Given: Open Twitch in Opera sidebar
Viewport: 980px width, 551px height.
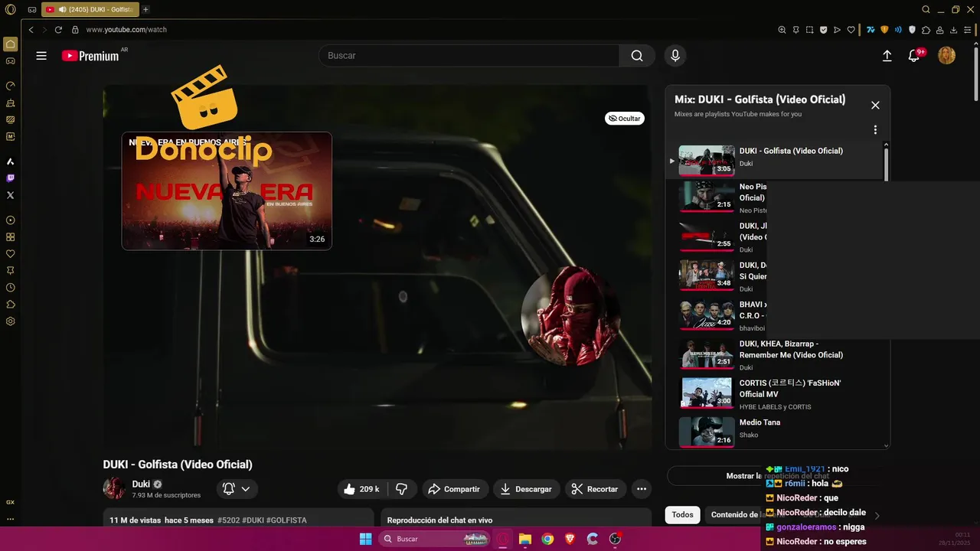Looking at the screenshot, I should [11, 178].
